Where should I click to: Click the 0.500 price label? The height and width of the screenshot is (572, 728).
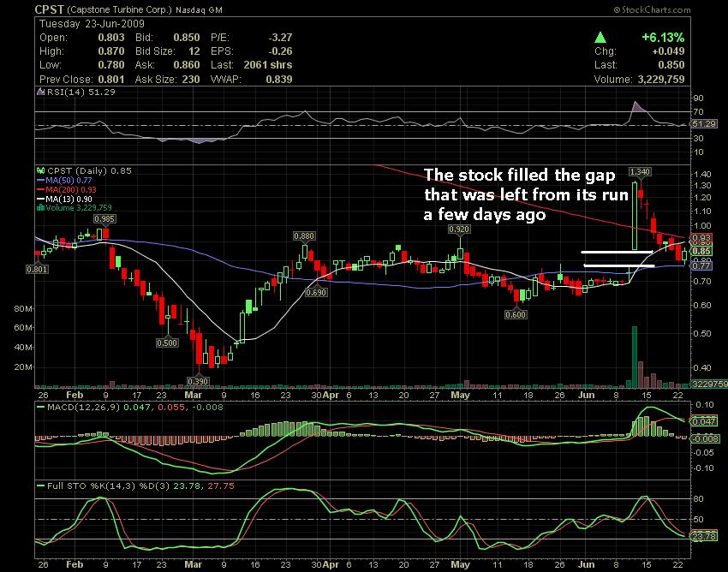[167, 343]
